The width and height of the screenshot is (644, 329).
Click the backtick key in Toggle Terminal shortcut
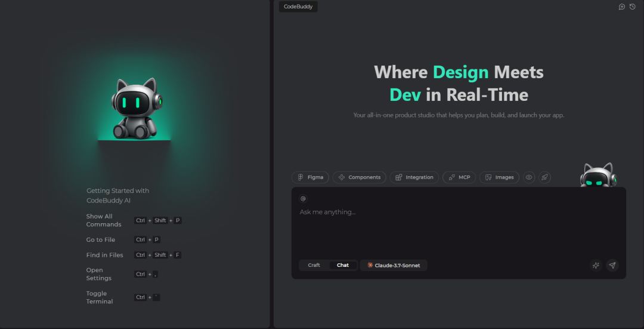[156, 297]
